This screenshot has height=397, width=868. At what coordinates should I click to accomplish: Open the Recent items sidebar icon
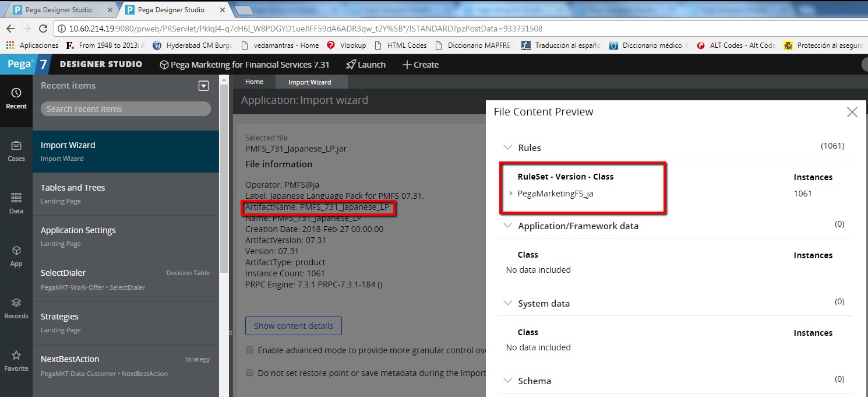click(16, 99)
